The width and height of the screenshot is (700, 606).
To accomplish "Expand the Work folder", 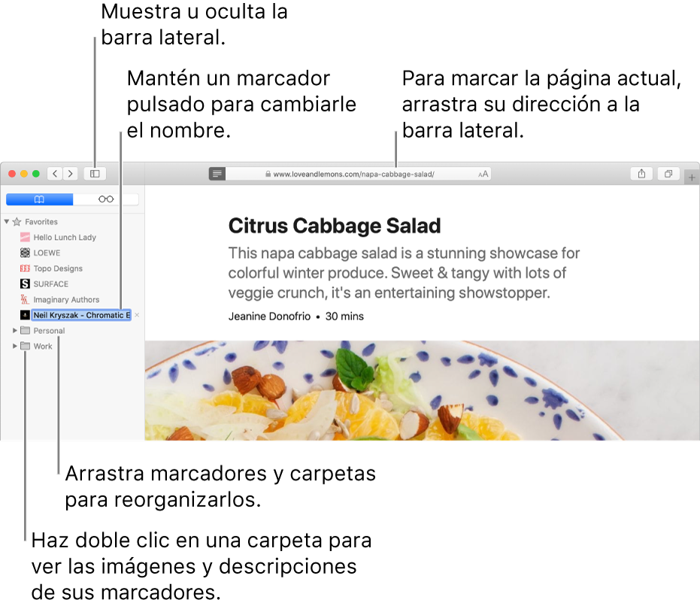I will tap(15, 346).
